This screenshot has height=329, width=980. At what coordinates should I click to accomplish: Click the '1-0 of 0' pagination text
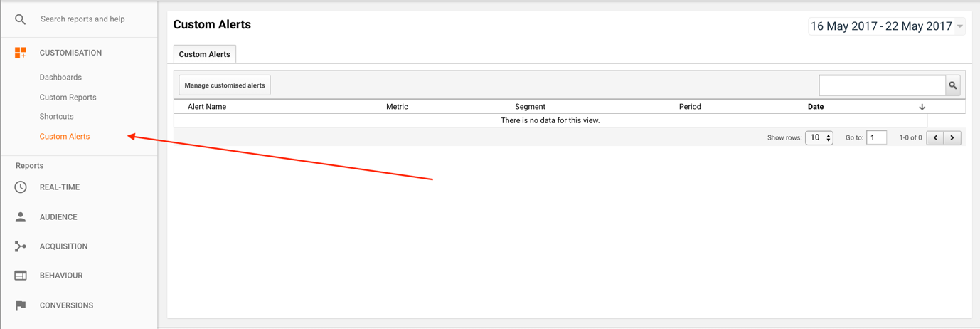[x=910, y=138]
